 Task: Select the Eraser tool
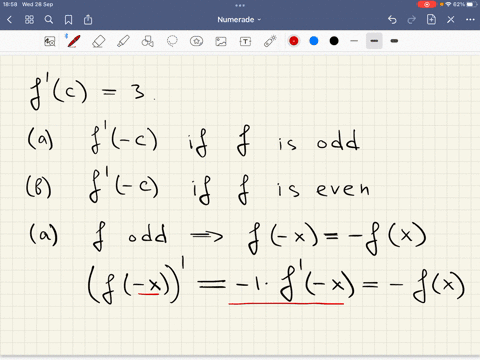(99, 41)
